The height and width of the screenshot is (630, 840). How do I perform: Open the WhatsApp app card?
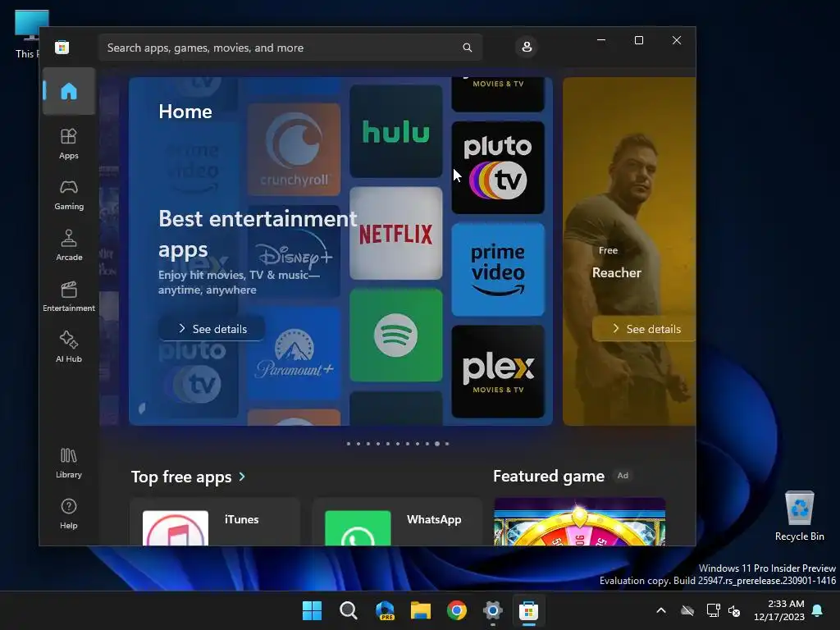[397, 523]
